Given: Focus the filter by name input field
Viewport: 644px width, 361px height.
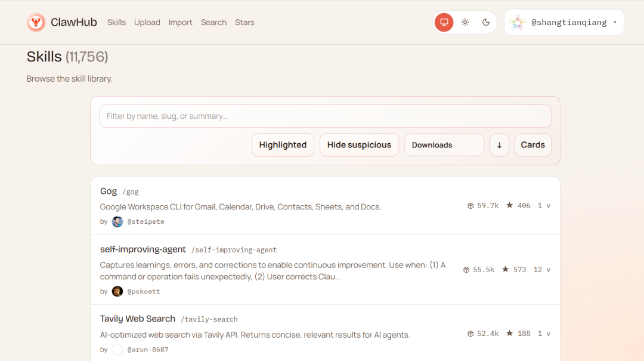Looking at the screenshot, I should tap(325, 116).
